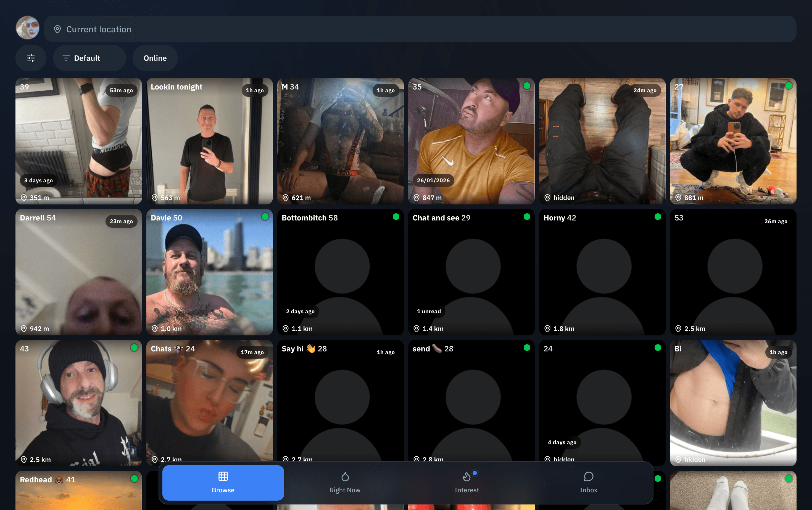Click the 53m ago label on the 39 card
The height and width of the screenshot is (510, 812).
click(x=122, y=90)
